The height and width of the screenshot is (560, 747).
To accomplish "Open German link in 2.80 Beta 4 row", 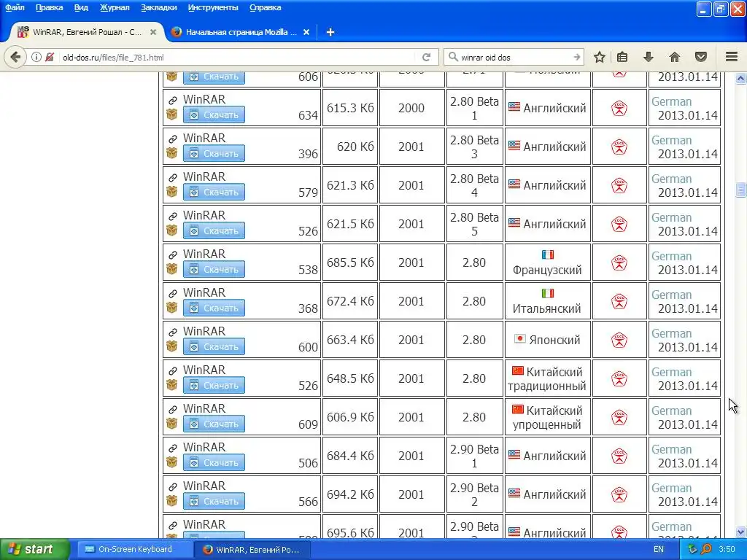I will point(671,179).
